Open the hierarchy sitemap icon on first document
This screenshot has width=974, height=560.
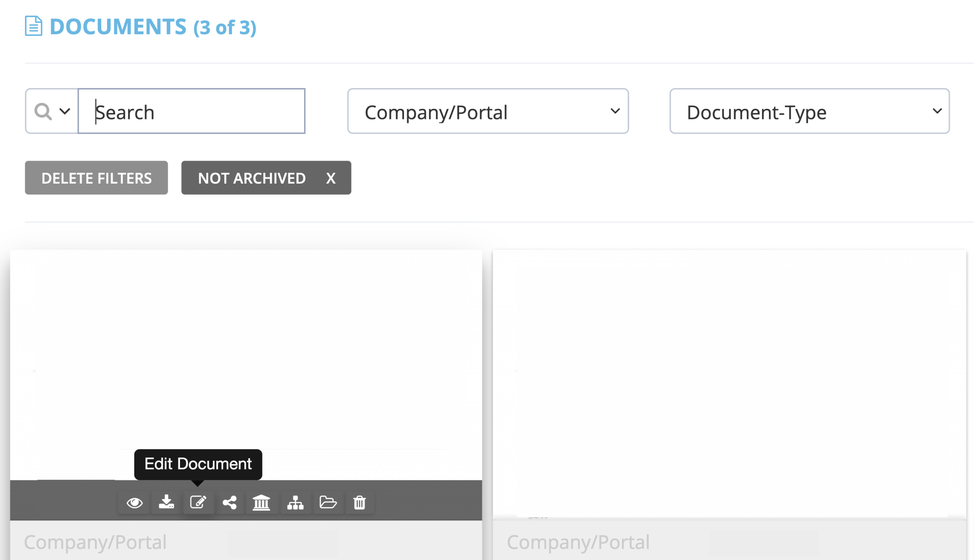(x=295, y=502)
